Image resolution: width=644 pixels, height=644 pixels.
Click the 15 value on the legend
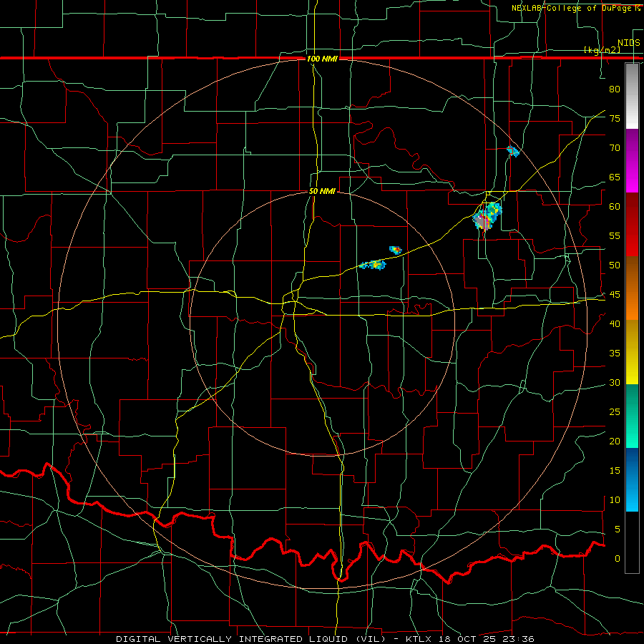click(615, 471)
